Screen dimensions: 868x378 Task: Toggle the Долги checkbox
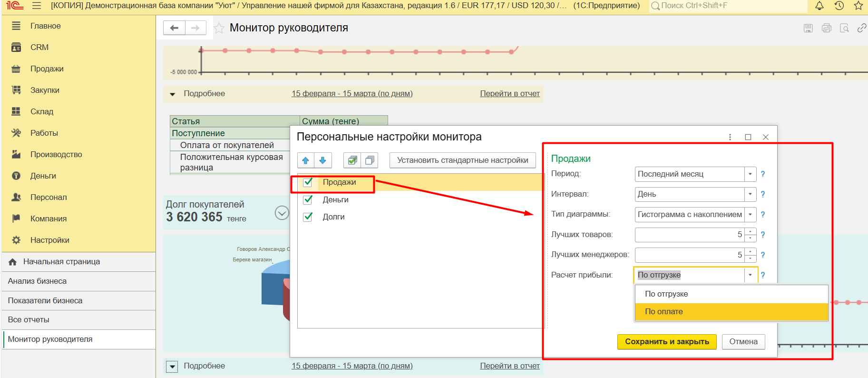point(308,217)
